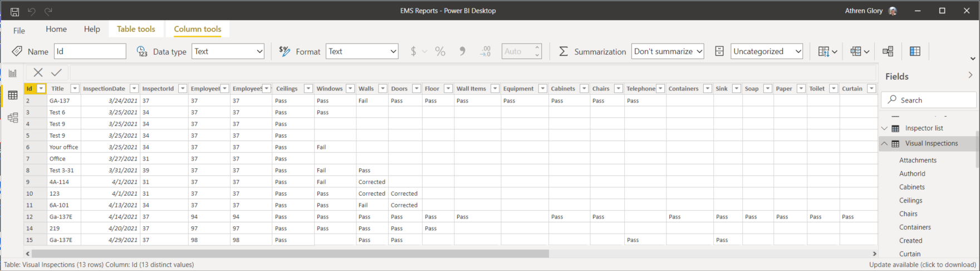Click the cell 'Your office'

click(x=64, y=147)
